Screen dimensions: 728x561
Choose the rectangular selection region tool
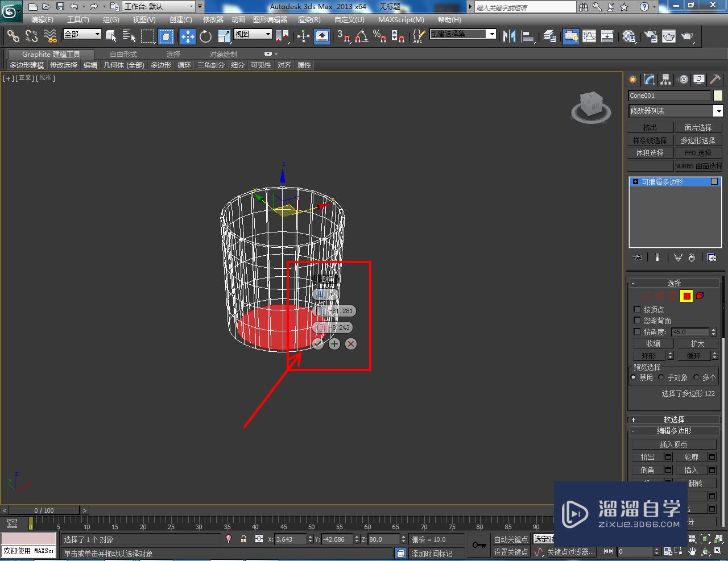(147, 36)
